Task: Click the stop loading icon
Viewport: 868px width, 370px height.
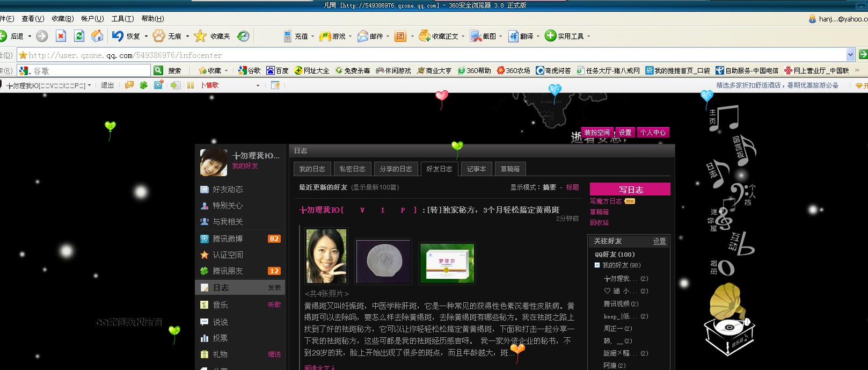Action: click(61, 36)
